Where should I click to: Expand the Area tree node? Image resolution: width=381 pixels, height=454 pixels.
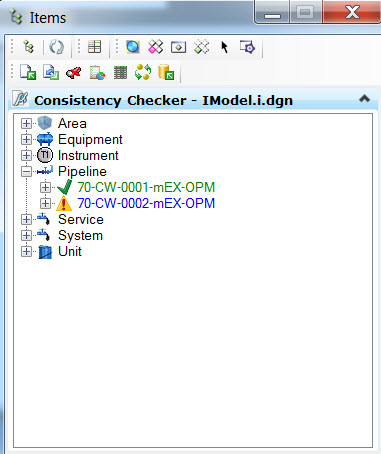26,124
